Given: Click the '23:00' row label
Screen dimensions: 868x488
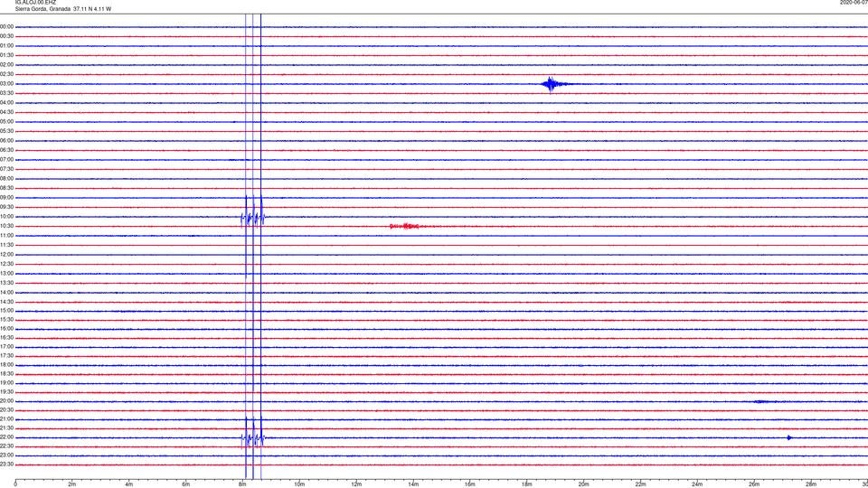Looking at the screenshot, I should tap(7, 455).
